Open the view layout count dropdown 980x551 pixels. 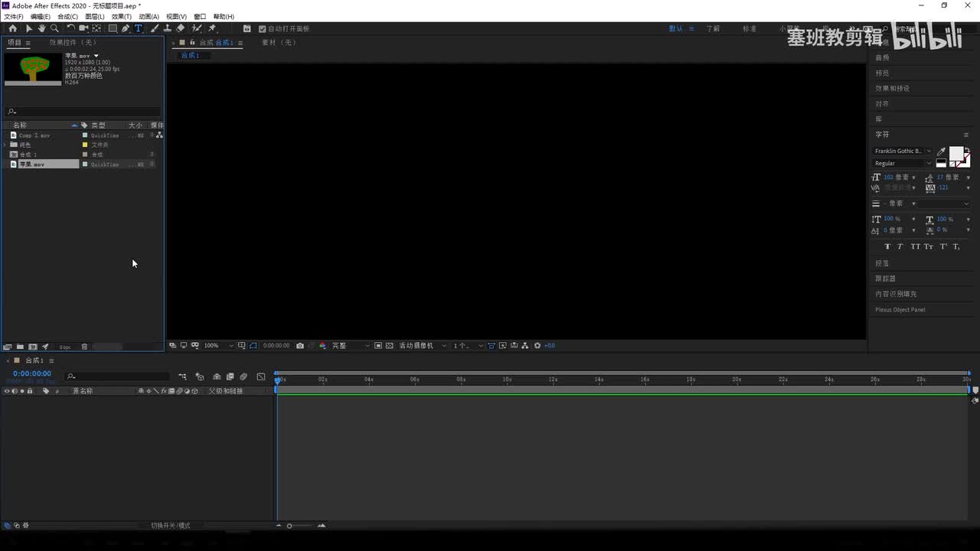tap(468, 346)
